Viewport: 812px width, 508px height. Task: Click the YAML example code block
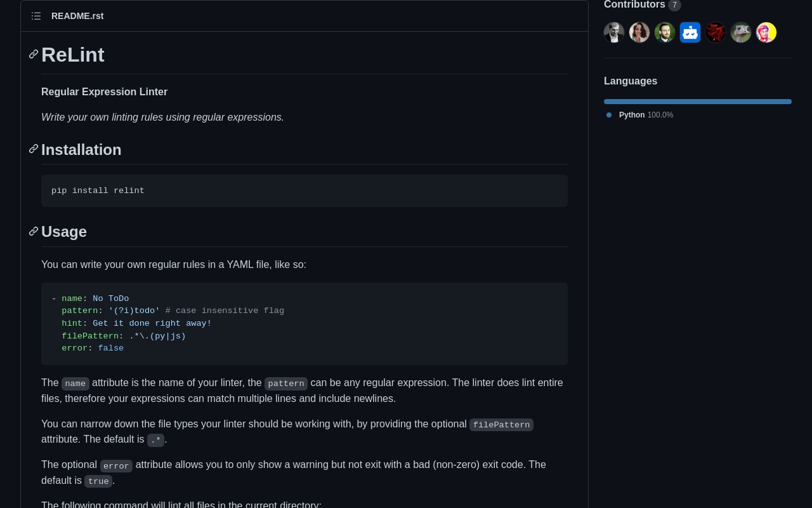point(304,324)
